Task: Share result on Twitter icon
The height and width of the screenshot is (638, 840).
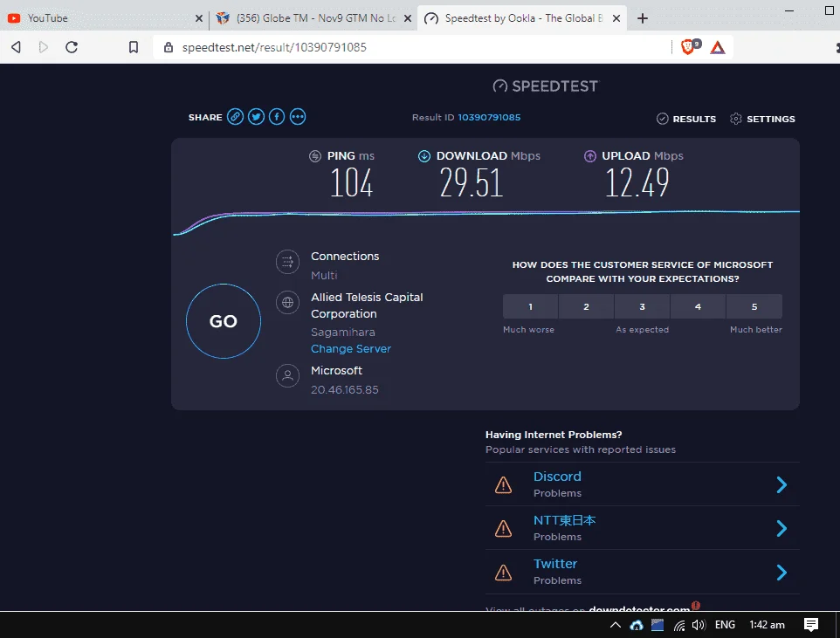Action: coord(256,117)
